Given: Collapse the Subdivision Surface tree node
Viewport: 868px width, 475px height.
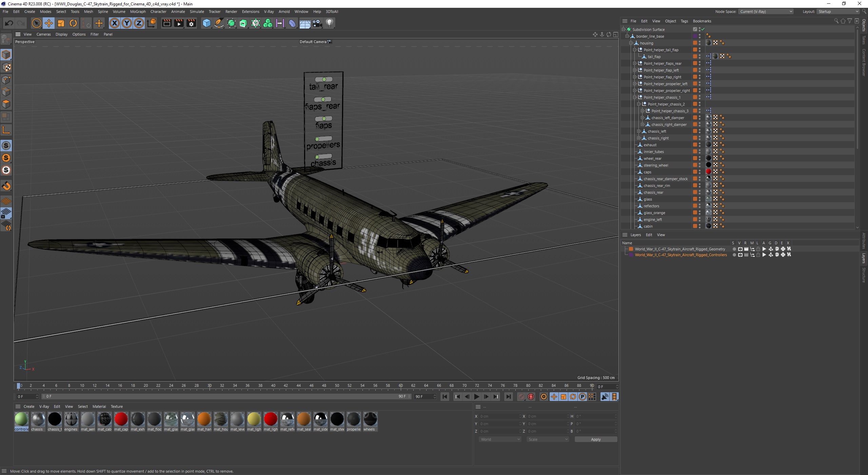Looking at the screenshot, I should pos(623,29).
